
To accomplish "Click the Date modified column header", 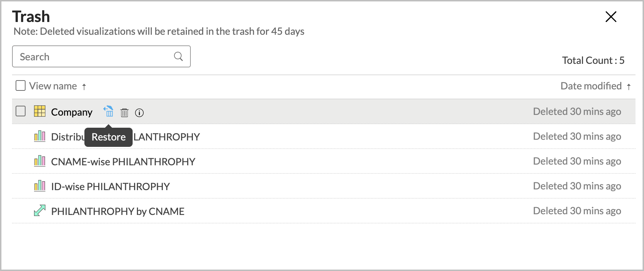I will point(591,86).
